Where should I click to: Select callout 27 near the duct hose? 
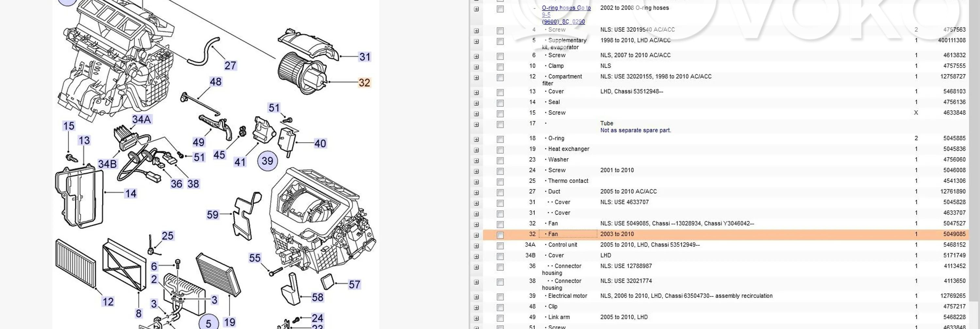pyautogui.click(x=230, y=65)
